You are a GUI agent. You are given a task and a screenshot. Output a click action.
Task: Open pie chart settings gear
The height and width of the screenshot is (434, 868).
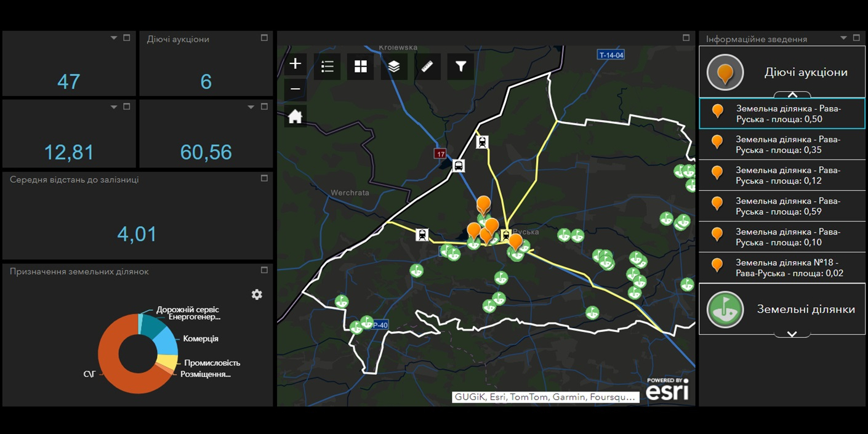tap(257, 294)
